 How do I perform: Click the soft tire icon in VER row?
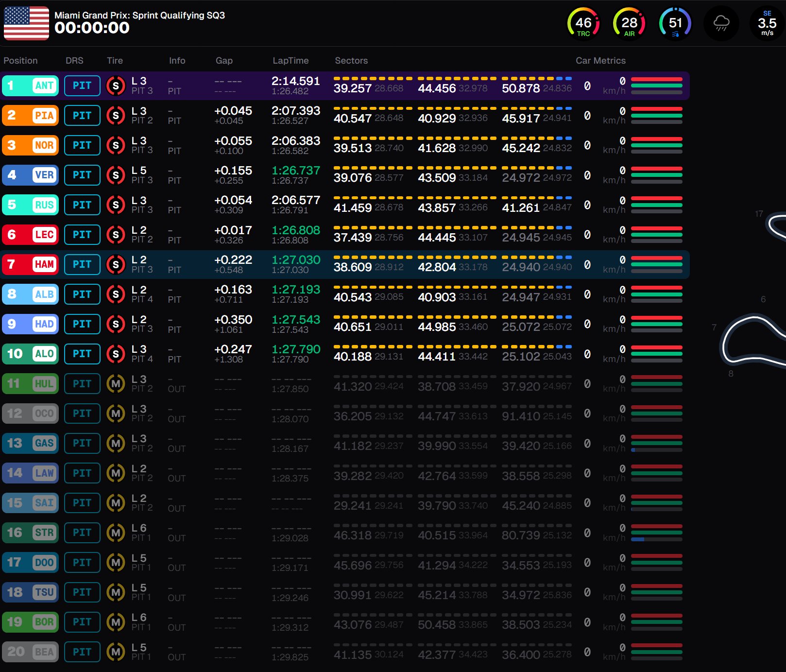[116, 175]
